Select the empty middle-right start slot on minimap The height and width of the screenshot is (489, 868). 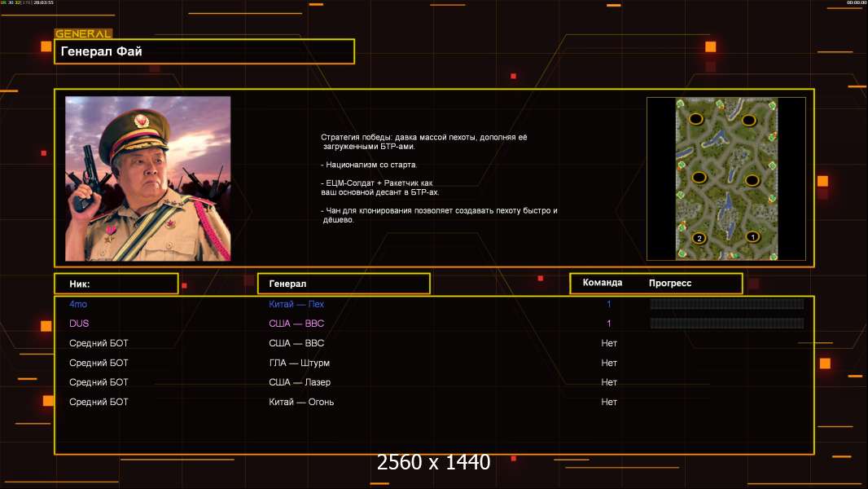[x=752, y=179]
